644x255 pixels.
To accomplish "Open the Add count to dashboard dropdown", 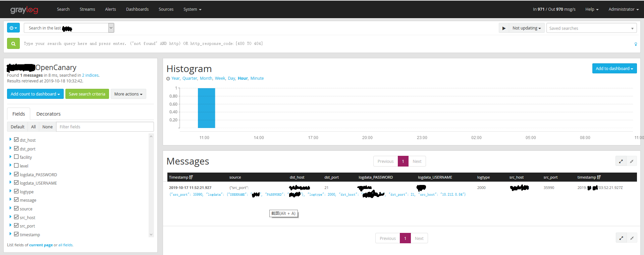I will [35, 94].
